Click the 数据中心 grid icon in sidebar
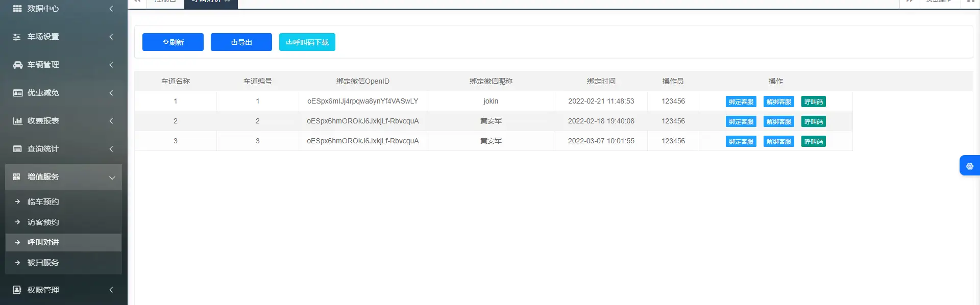The width and height of the screenshot is (980, 305). pyautogui.click(x=17, y=9)
